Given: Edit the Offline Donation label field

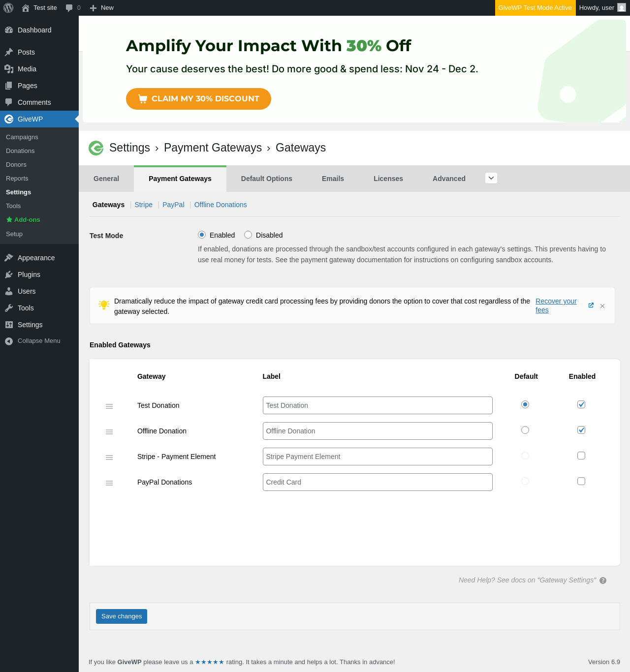Looking at the screenshot, I should (378, 431).
